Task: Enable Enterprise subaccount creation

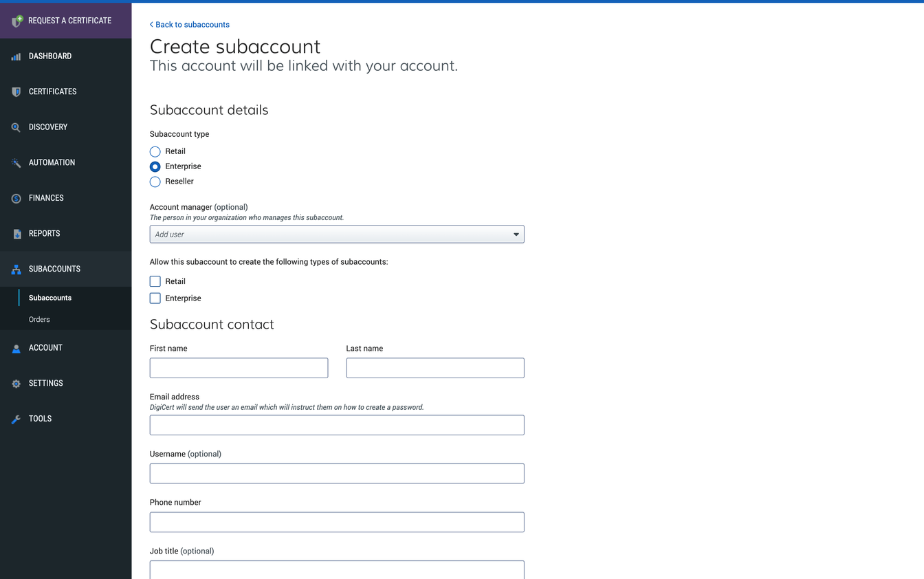Action: pyautogui.click(x=155, y=298)
